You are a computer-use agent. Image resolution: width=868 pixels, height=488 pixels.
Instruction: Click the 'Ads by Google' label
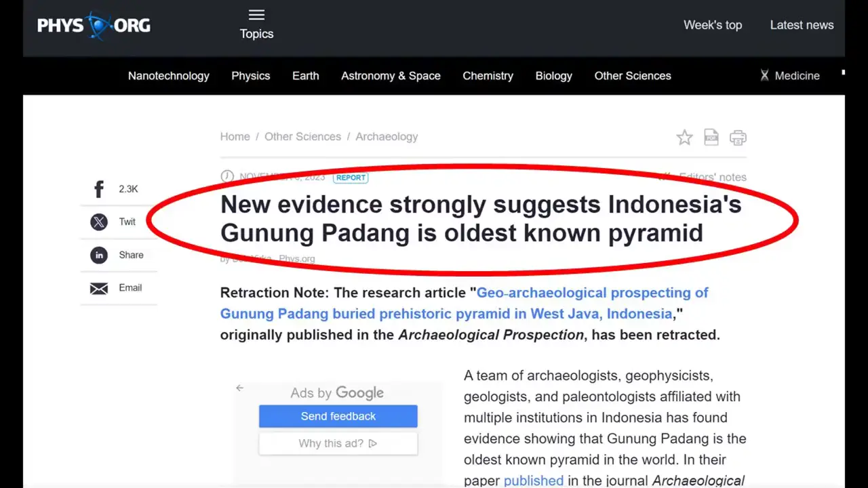(337, 393)
